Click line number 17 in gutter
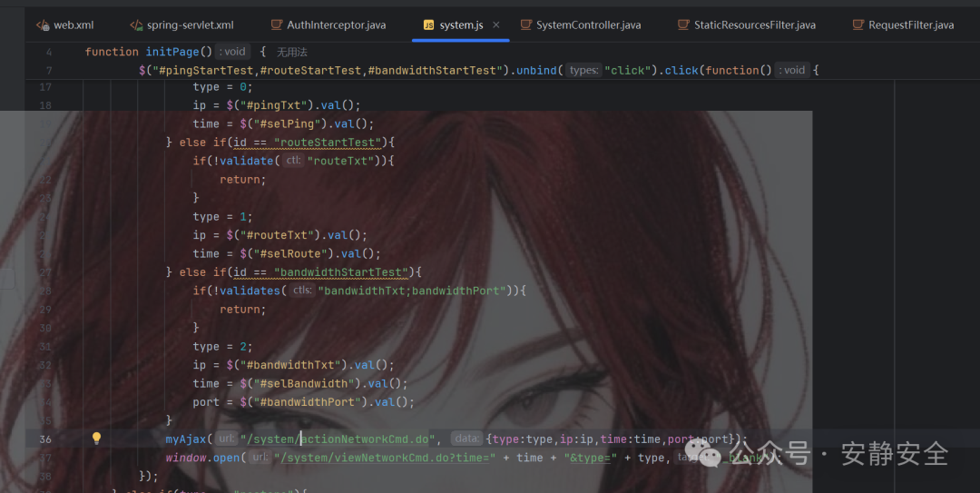Image resolution: width=980 pixels, height=493 pixels. point(45,87)
